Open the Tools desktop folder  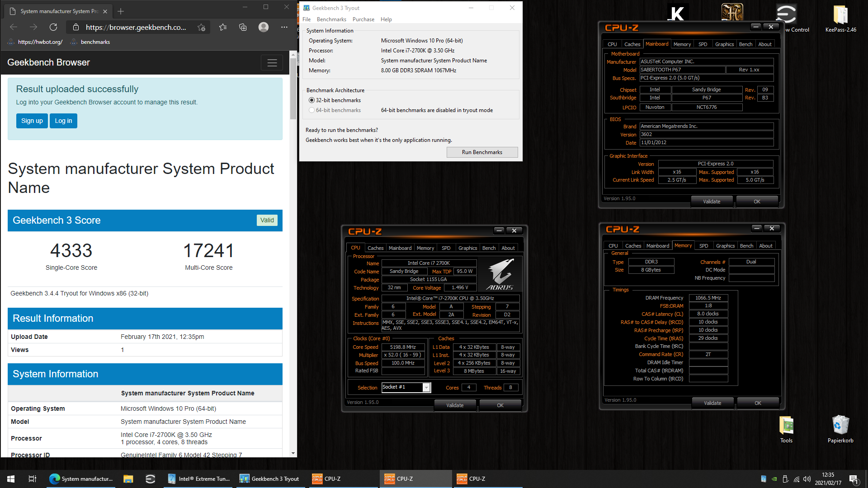point(786,429)
